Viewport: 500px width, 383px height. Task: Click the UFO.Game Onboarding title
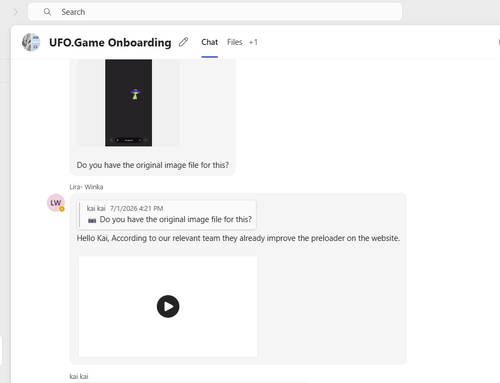pyautogui.click(x=110, y=43)
